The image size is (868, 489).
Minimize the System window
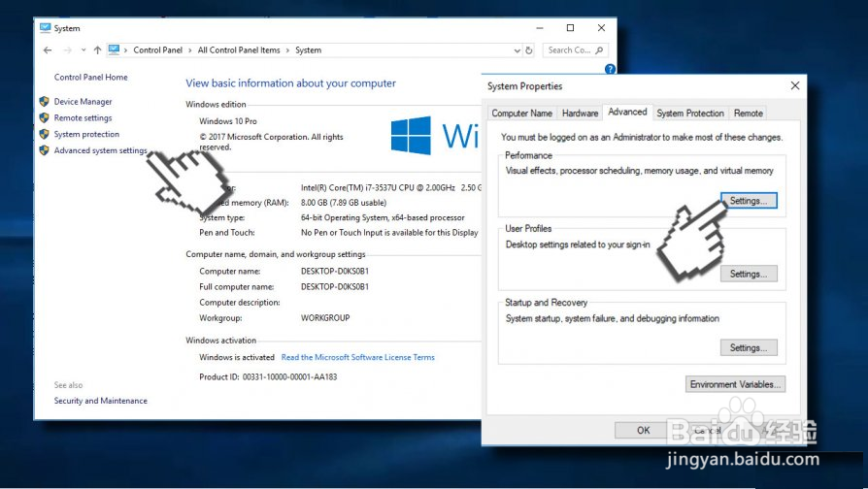point(540,28)
